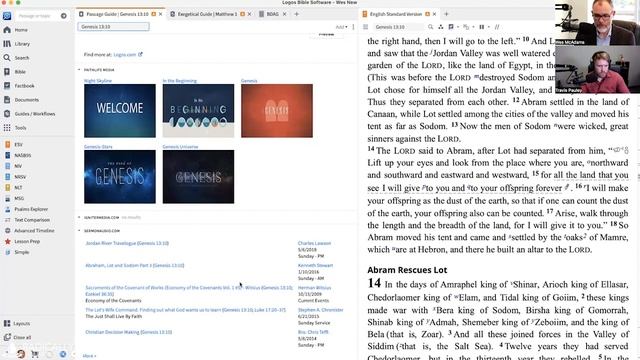
Task: Select the English Standard Version tab
Action: click(396, 14)
